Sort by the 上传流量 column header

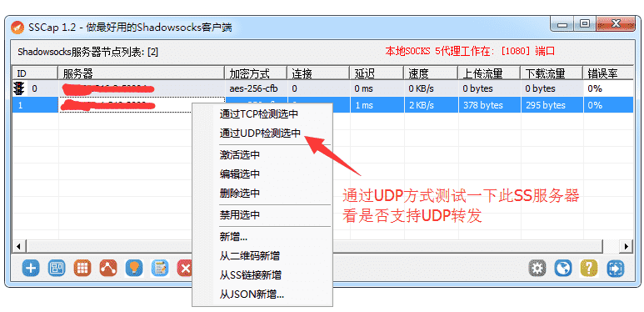click(x=489, y=73)
